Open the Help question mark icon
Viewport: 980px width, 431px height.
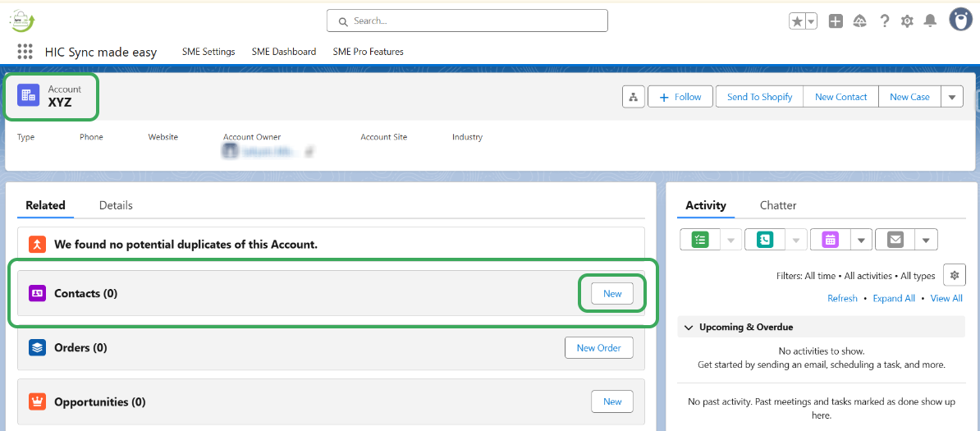coord(884,21)
